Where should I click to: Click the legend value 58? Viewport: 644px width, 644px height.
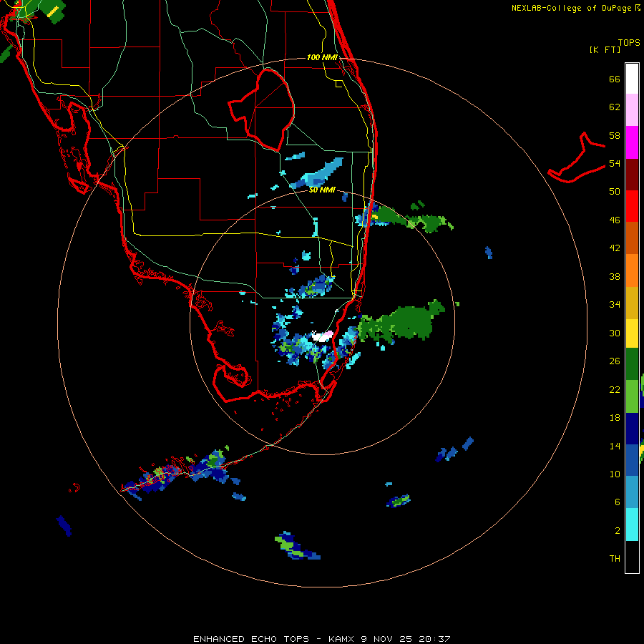pos(615,135)
